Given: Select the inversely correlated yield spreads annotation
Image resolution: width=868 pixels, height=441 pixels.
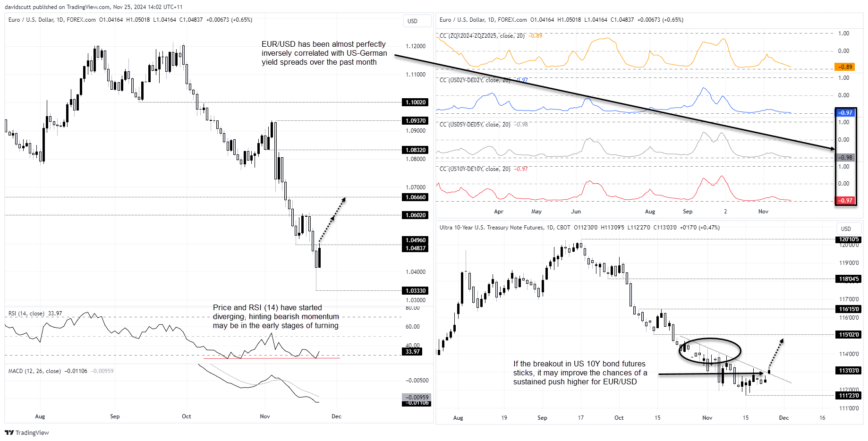Looking at the screenshot, I should tap(324, 53).
